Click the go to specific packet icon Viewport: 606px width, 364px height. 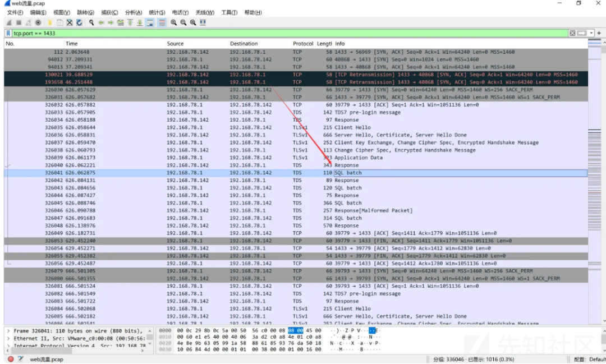click(x=121, y=23)
